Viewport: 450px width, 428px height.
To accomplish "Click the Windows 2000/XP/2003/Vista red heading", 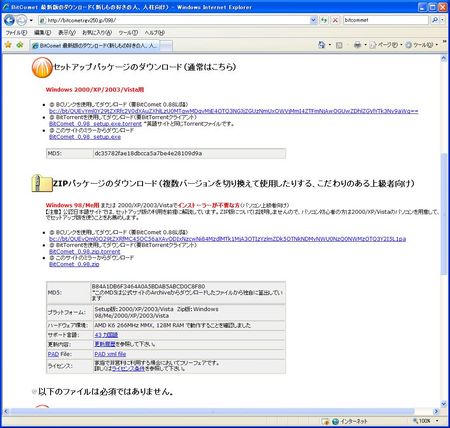I will (95, 89).
